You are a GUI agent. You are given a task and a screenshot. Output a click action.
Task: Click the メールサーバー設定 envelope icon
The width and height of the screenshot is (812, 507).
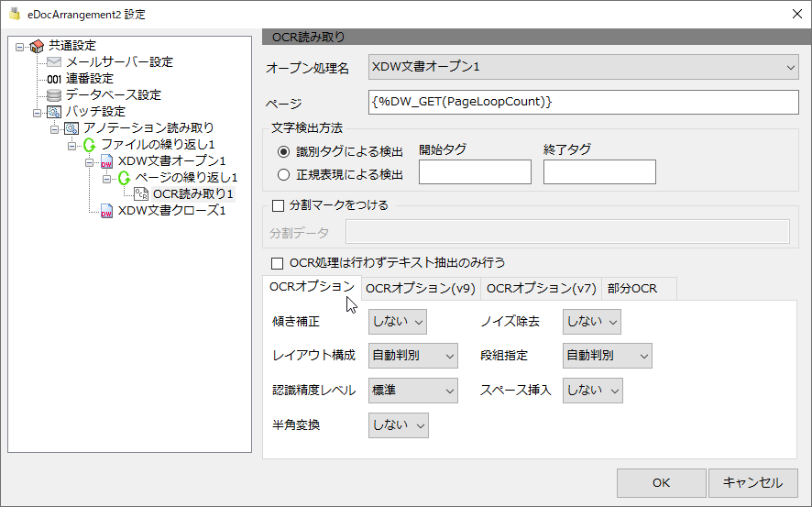54,62
